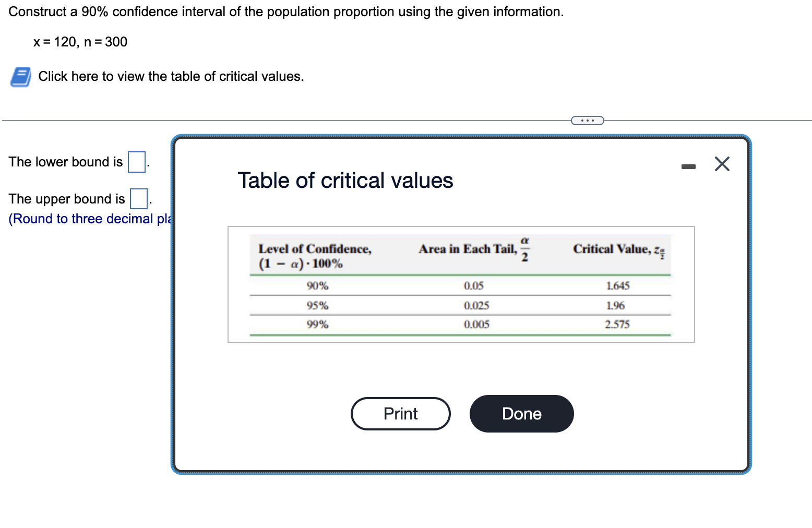Click the critical value 1.96
Image resolution: width=812 pixels, height=528 pixels.
tap(615, 305)
